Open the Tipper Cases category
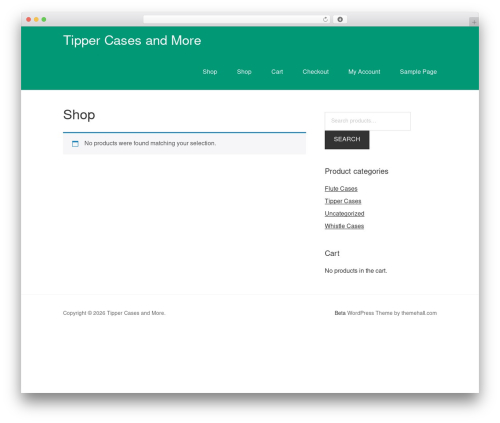Screen dimensions: 500x423 pos(343,201)
